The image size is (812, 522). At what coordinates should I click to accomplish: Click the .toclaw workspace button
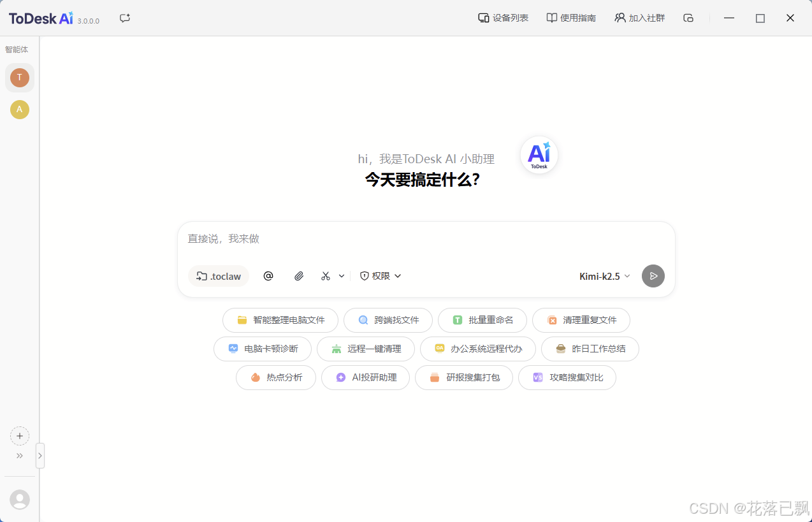tap(219, 276)
